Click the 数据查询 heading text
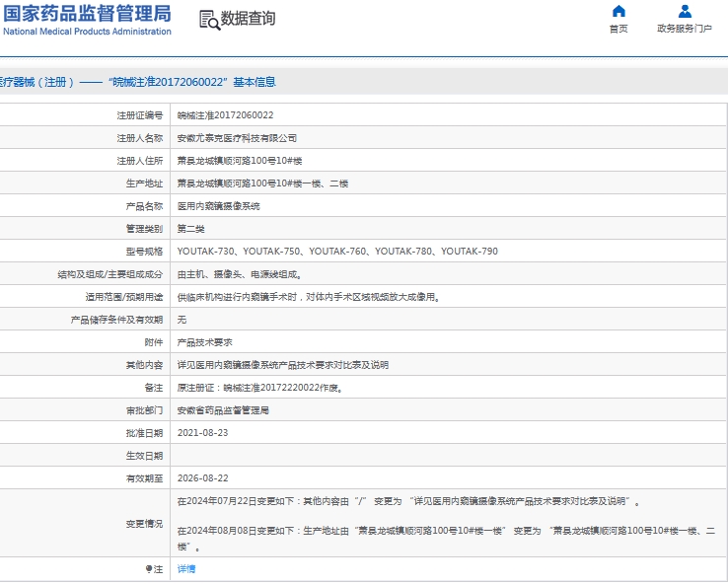 point(248,19)
